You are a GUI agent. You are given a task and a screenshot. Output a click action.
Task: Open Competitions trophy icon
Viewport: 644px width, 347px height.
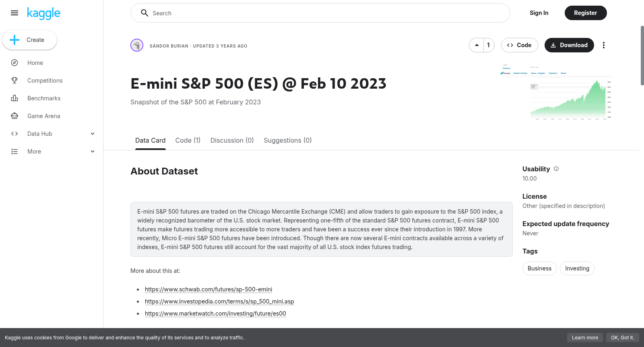click(14, 81)
